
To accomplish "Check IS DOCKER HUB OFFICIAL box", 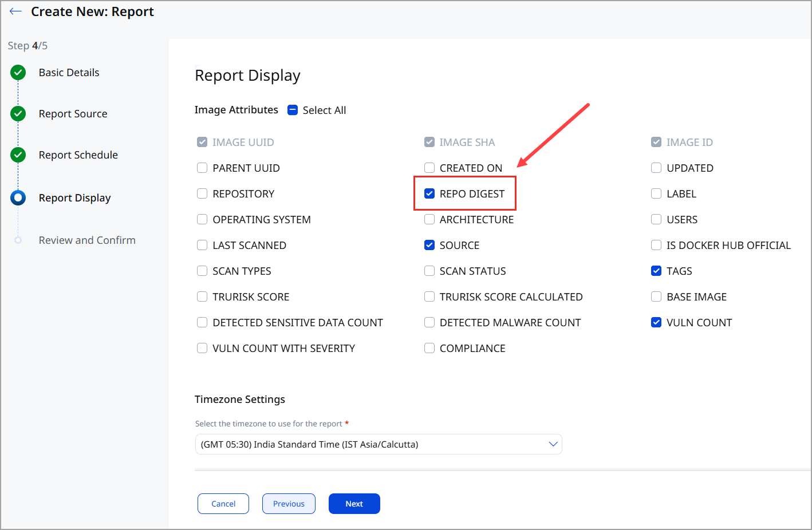I will point(656,246).
